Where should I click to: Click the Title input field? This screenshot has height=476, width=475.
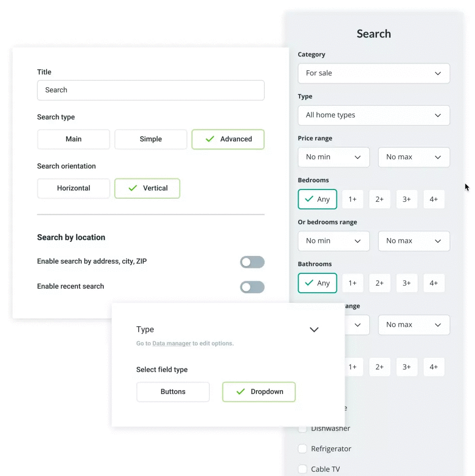(x=151, y=90)
